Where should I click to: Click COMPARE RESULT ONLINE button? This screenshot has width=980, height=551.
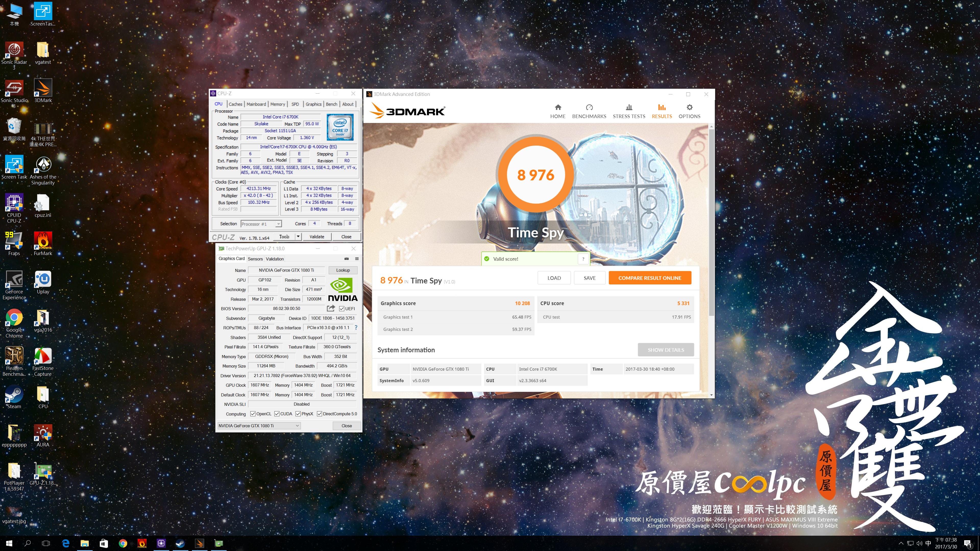point(650,278)
